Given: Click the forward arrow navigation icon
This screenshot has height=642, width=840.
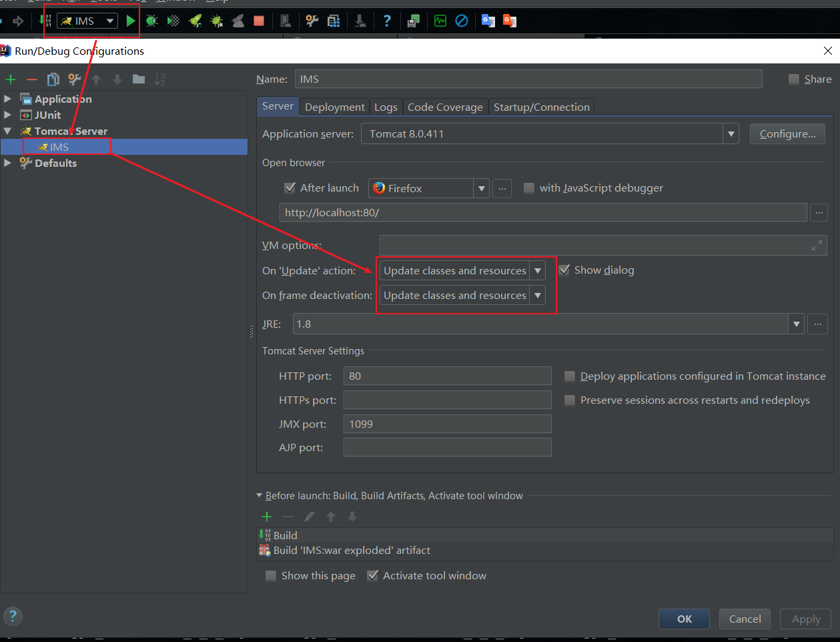Looking at the screenshot, I should (19, 21).
